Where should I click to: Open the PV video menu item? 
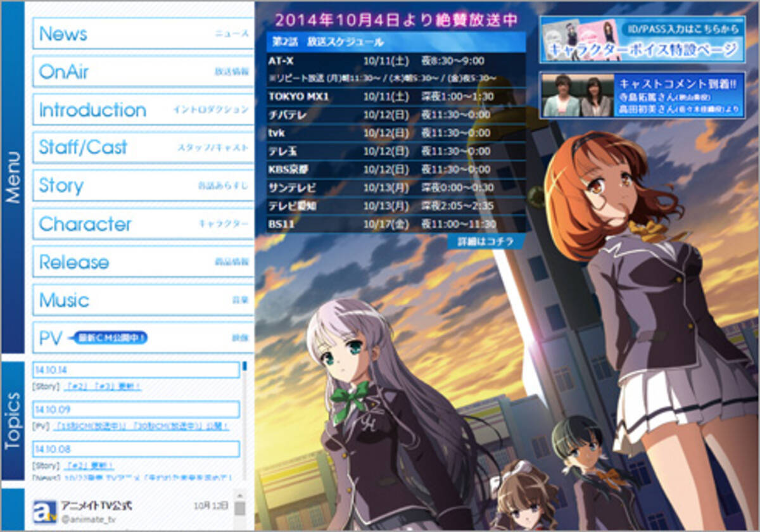coord(142,338)
